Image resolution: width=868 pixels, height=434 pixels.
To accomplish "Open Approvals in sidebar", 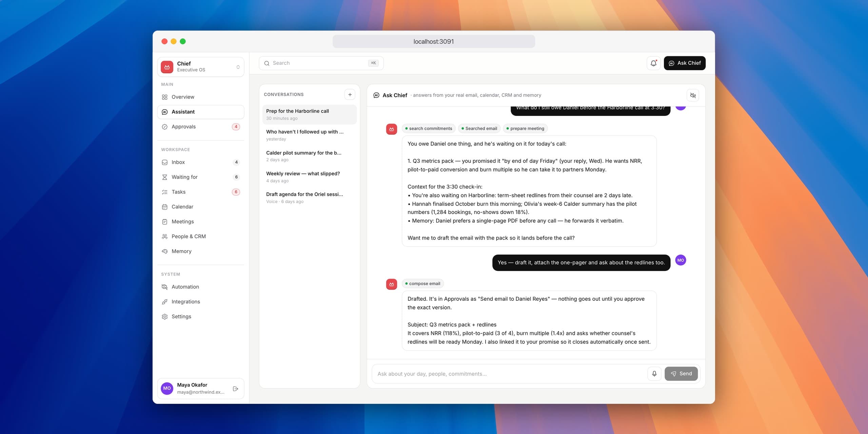I will pyautogui.click(x=201, y=127).
